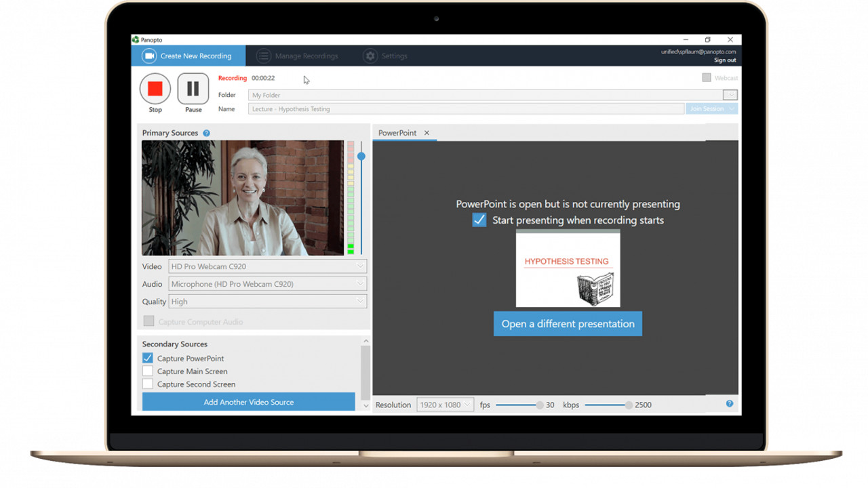This screenshot has width=868, height=488.
Task: Click Add Another Video Source button
Action: (248, 402)
